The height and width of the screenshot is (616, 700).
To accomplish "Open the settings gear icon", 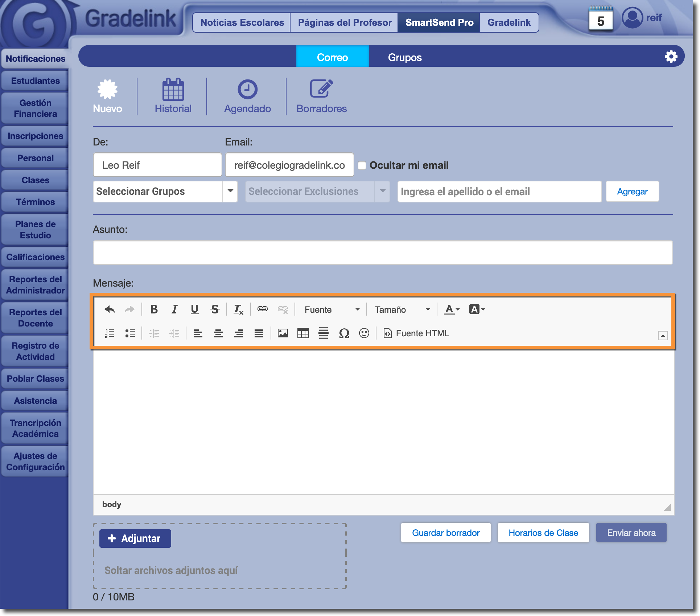I will pos(671,57).
